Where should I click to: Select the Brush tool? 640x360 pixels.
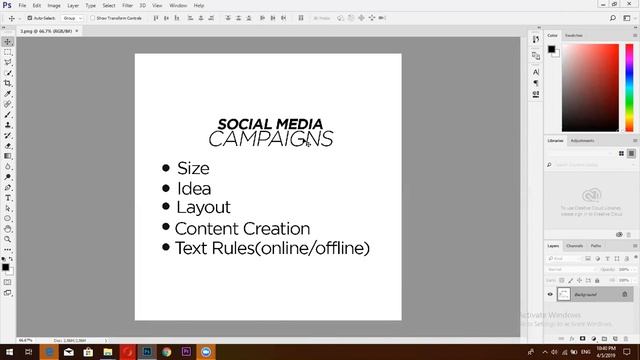pyautogui.click(x=8, y=115)
